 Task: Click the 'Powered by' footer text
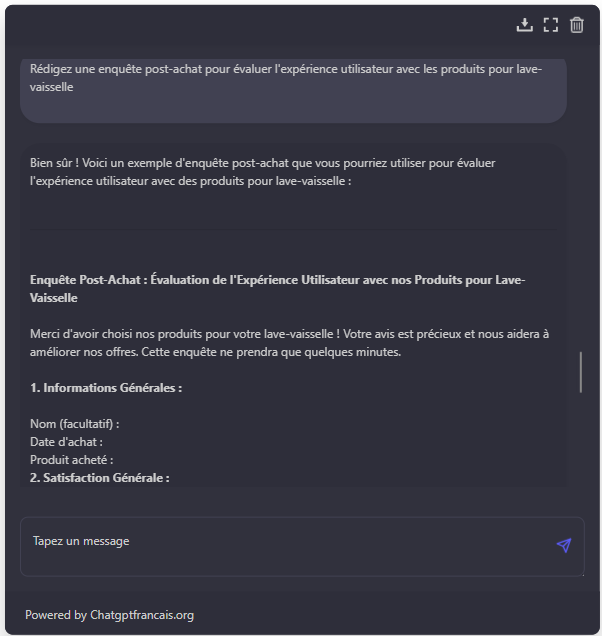56,615
